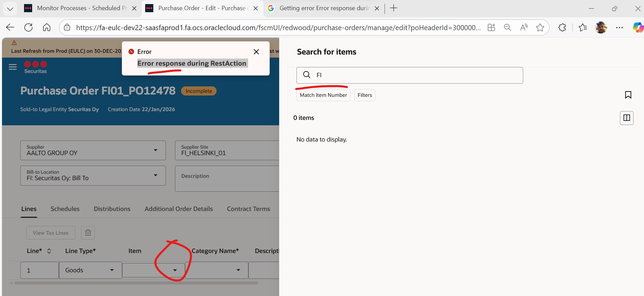
Task: Close the Monitor Processes browser tab
Action: [134, 8]
